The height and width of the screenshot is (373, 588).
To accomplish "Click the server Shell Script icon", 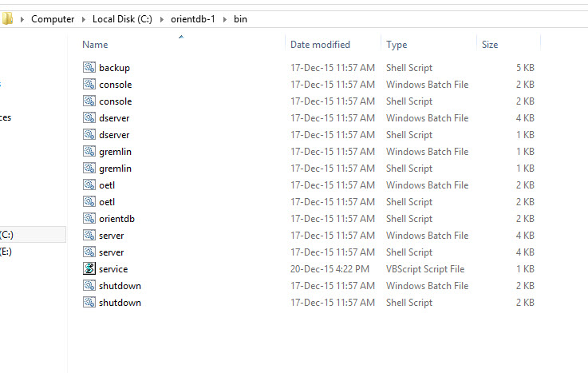I will [x=89, y=252].
